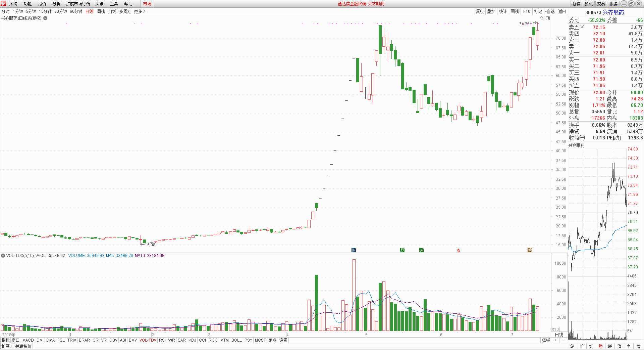
Task: Click -自选 to remove from watchlist
Action: (550, 11)
